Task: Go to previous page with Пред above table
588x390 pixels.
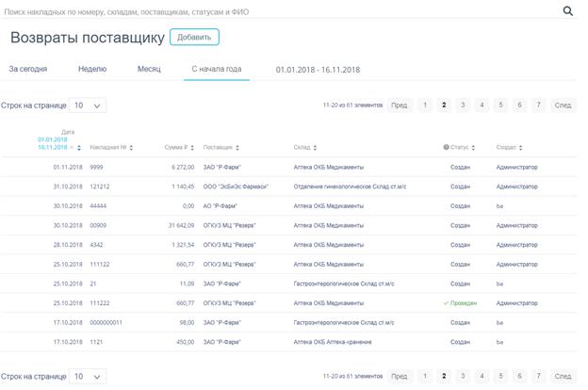Action: [x=399, y=105]
